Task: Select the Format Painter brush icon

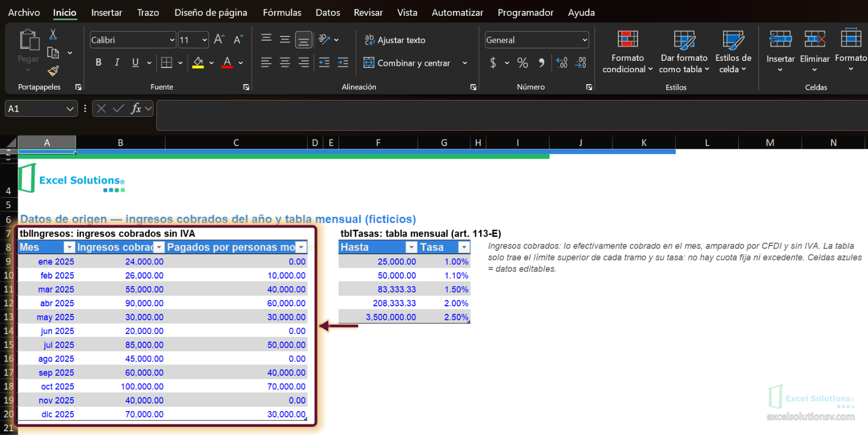Action: (53, 71)
